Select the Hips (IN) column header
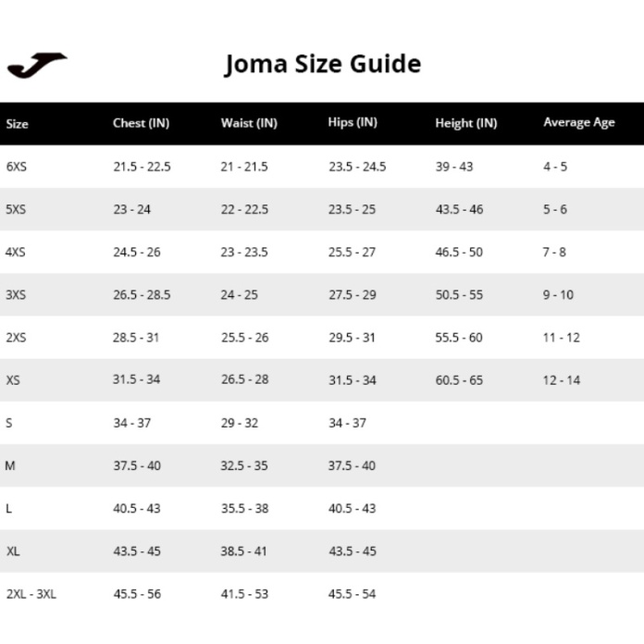Viewport: 644px width, 644px height. (x=353, y=123)
